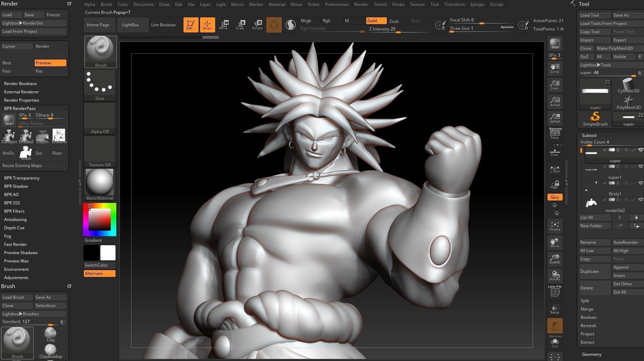Screen dimensions: 644x361
Task: Select the Scale tool icon
Action: tap(240, 25)
